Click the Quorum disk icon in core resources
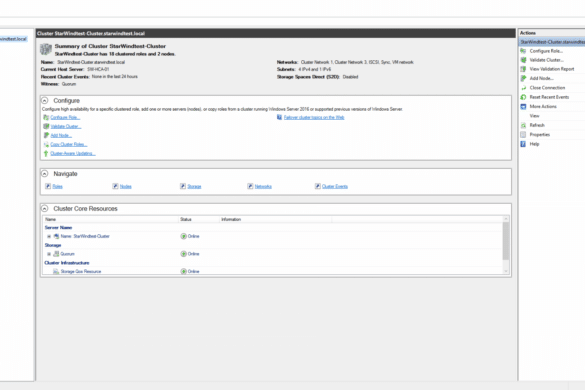Viewport: 585px width, 390px height. click(x=56, y=254)
